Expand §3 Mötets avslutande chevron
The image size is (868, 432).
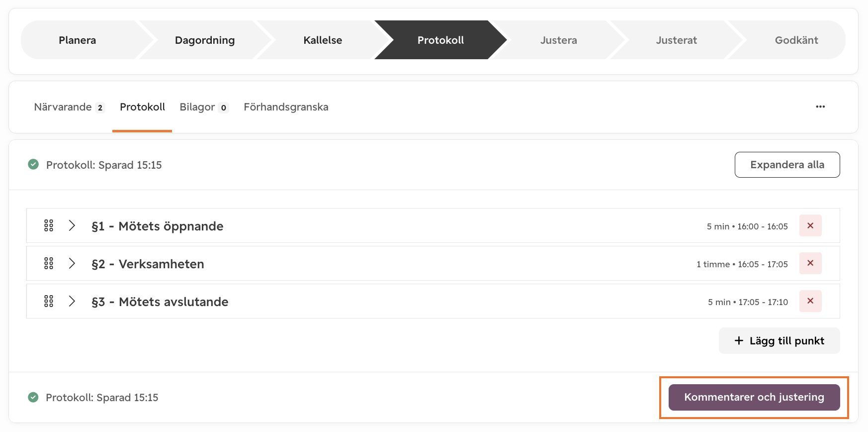click(x=72, y=301)
